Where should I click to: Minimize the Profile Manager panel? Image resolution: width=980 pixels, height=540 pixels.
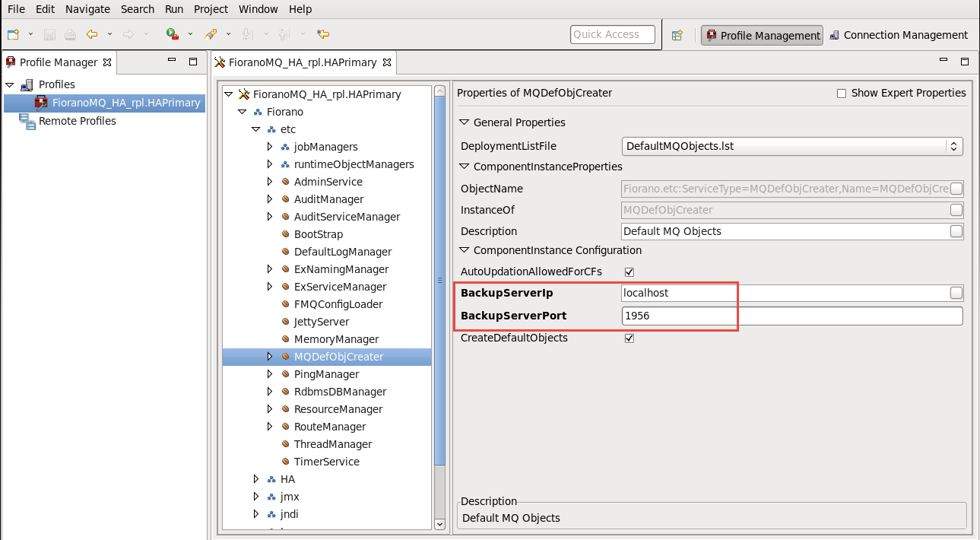tap(172, 62)
